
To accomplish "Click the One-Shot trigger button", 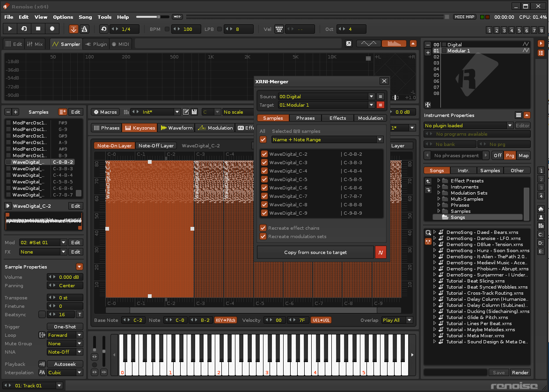I will (65, 327).
